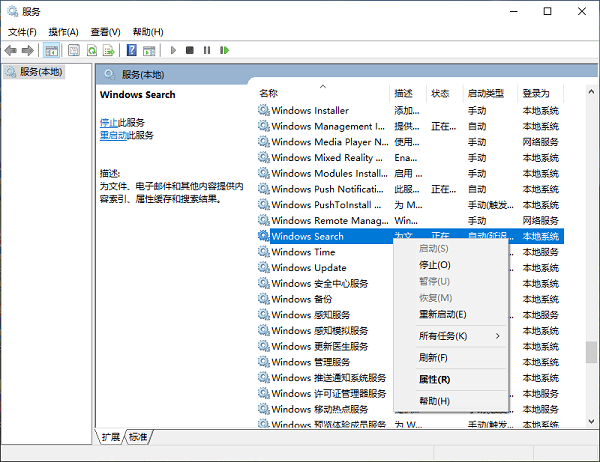
Task: Toggle the show/hide console tree icon
Action: click(x=51, y=50)
